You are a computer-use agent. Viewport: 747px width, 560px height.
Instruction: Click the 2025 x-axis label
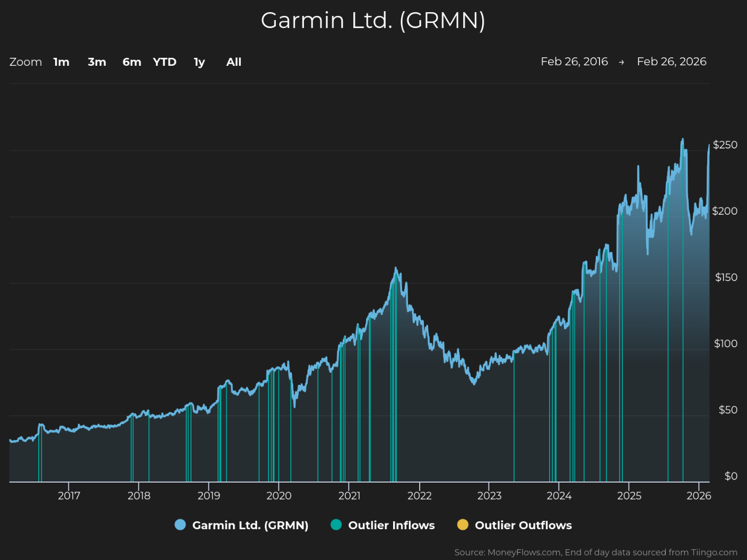tap(629, 496)
